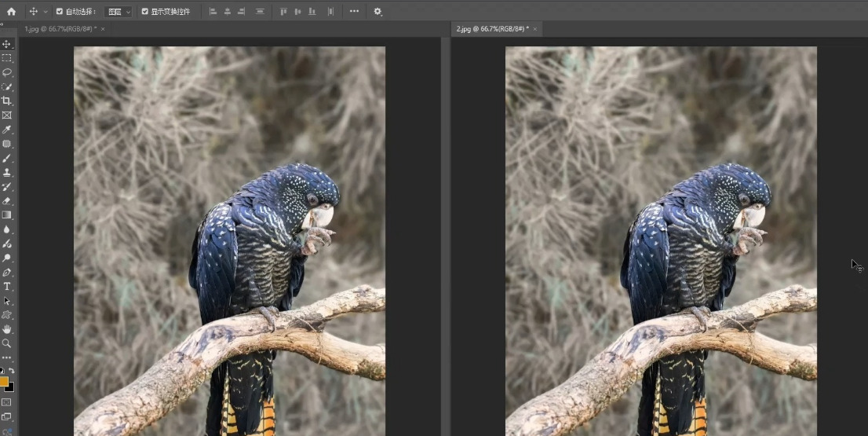
Task: Align top edges
Action: pos(283,11)
